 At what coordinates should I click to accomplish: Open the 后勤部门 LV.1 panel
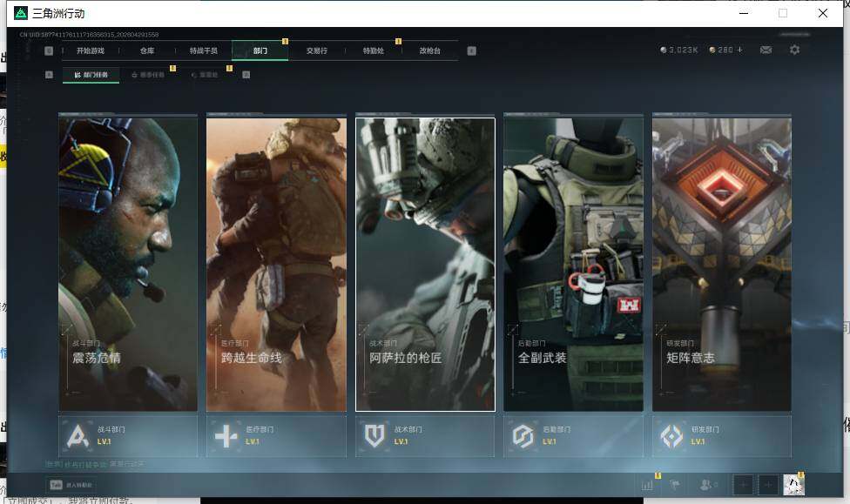pyautogui.click(x=574, y=436)
